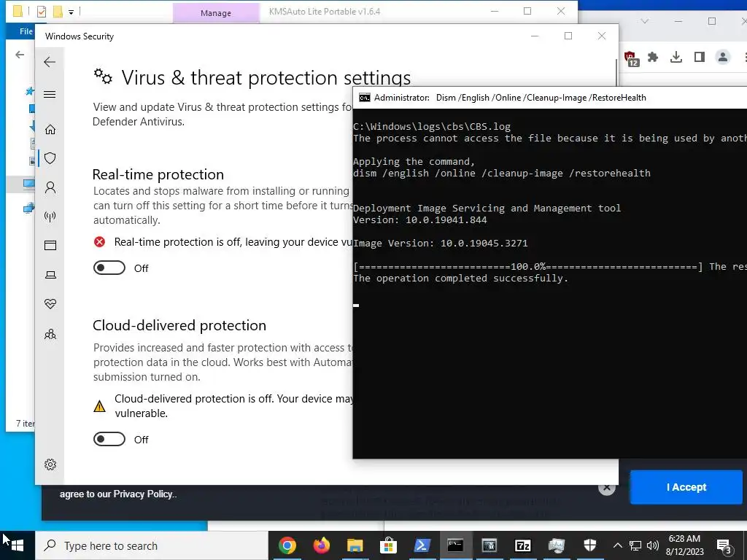The image size is (747, 560).
Task: Open the browser Downloads icon
Action: tap(676, 58)
